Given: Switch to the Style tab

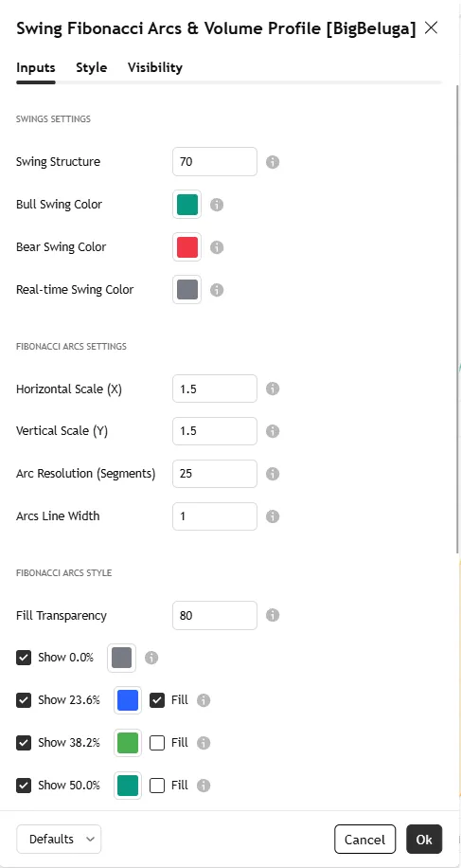Looking at the screenshot, I should (x=91, y=67).
